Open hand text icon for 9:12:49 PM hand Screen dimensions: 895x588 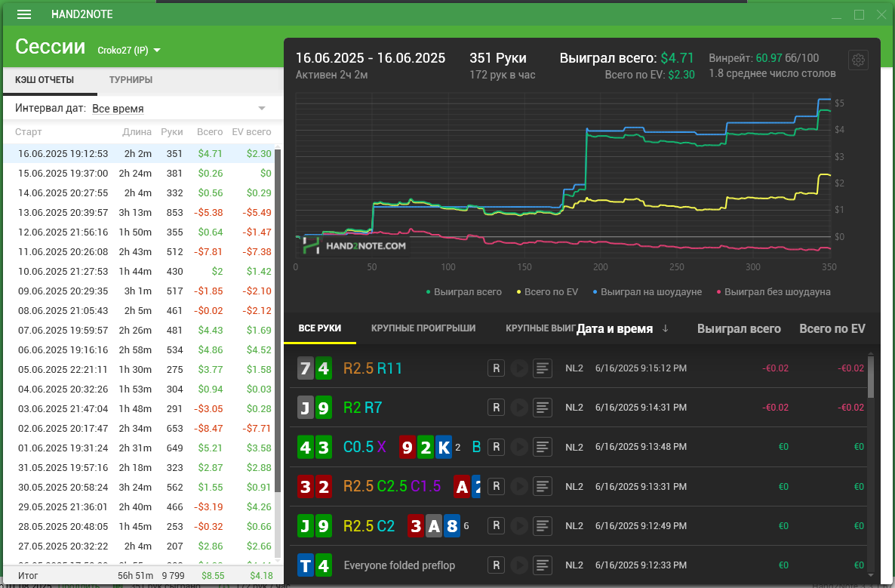tap(543, 526)
